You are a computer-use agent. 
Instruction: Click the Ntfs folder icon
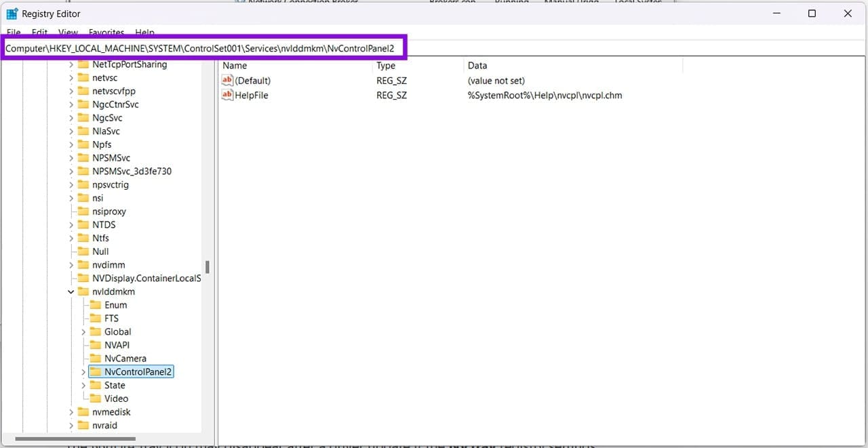83,238
